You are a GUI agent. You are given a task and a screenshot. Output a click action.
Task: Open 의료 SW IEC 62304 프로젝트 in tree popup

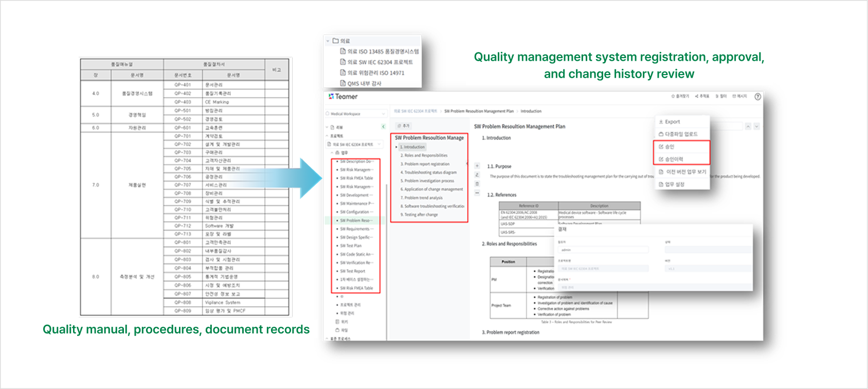[376, 62]
